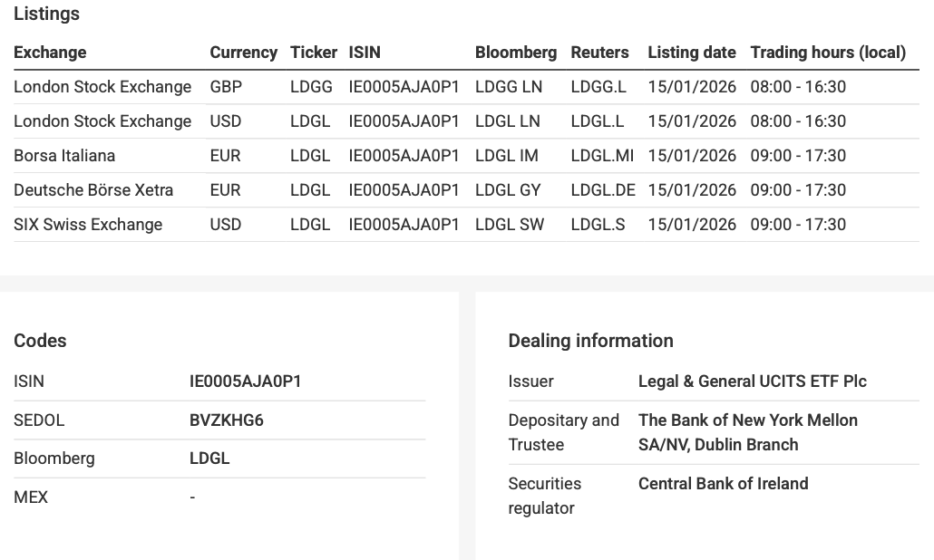Select the ISIN value in the Codes section
Image resolution: width=934 pixels, height=560 pixels.
click(245, 381)
